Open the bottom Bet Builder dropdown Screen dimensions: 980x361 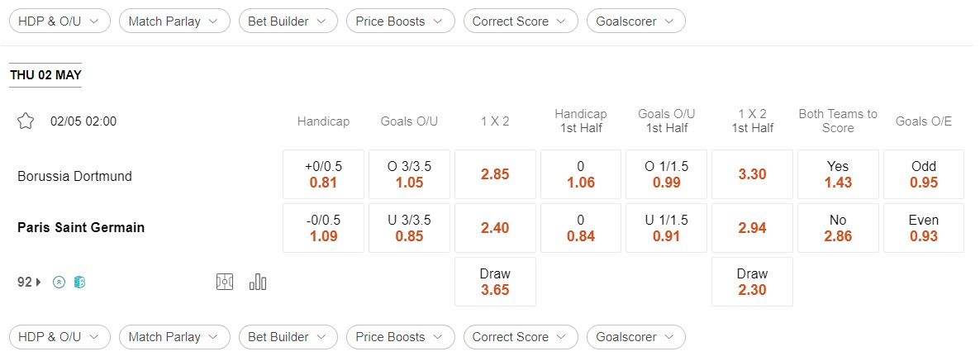pos(288,337)
